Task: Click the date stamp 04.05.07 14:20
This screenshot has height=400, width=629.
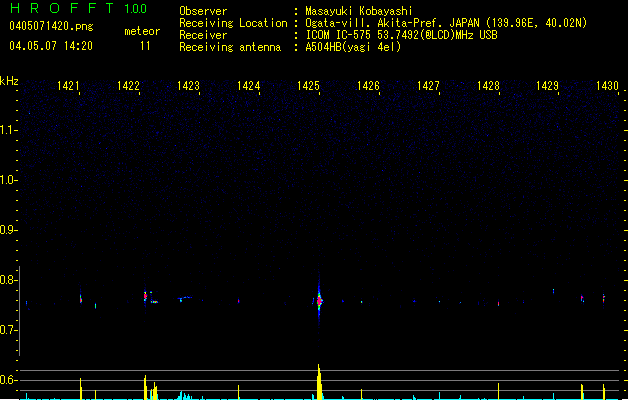Action: [x=51, y=46]
